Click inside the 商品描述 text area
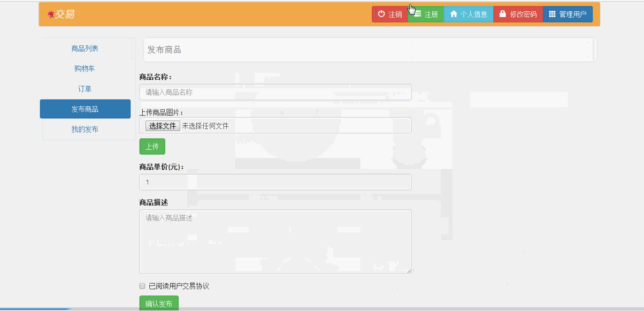This screenshot has width=644, height=311. pyautogui.click(x=275, y=241)
